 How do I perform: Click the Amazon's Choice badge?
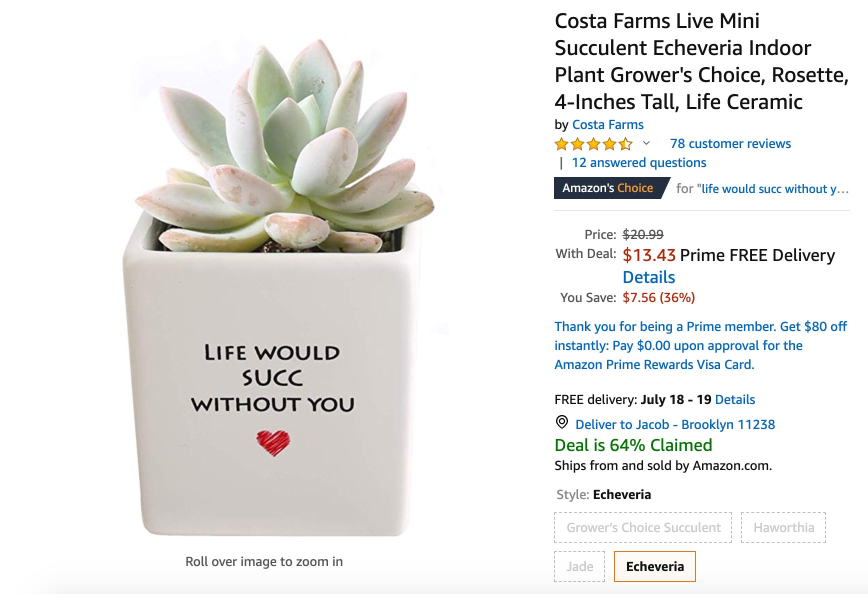tap(607, 188)
